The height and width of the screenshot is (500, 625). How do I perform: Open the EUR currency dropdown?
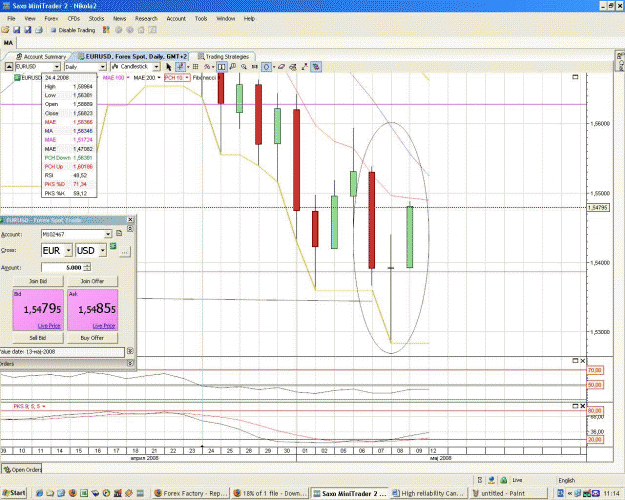(68, 250)
